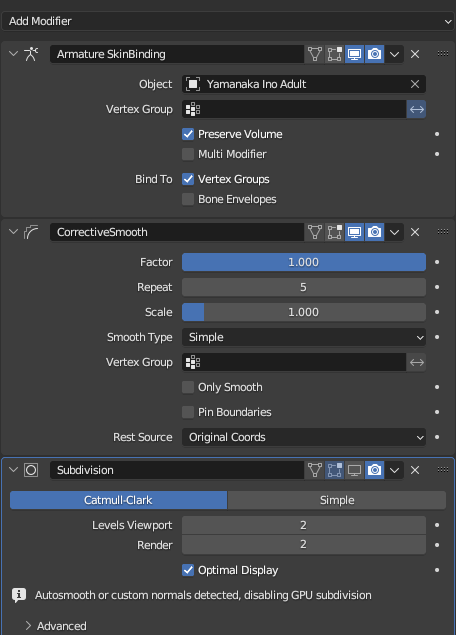Switch subdivision type to Simple tab
The image size is (456, 635).
pyautogui.click(x=337, y=500)
